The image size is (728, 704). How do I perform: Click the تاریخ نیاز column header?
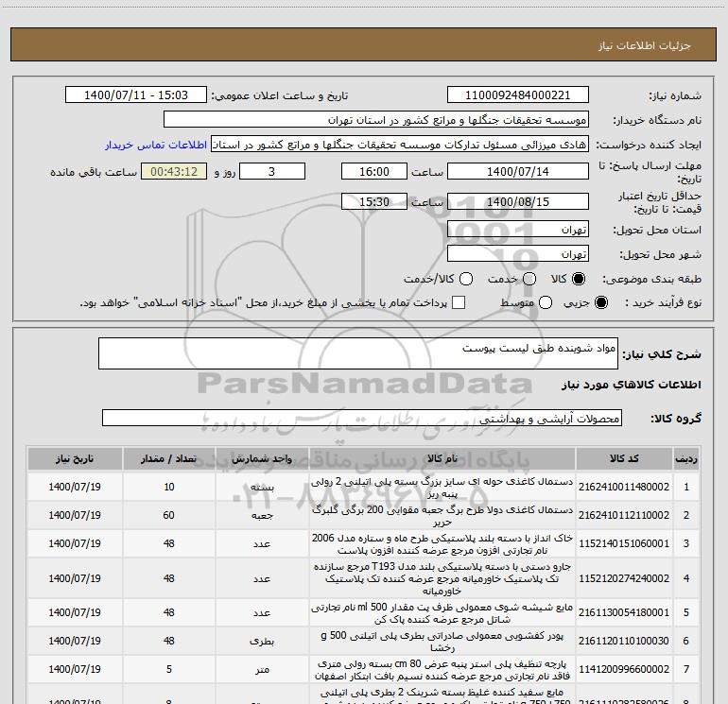[x=75, y=458]
